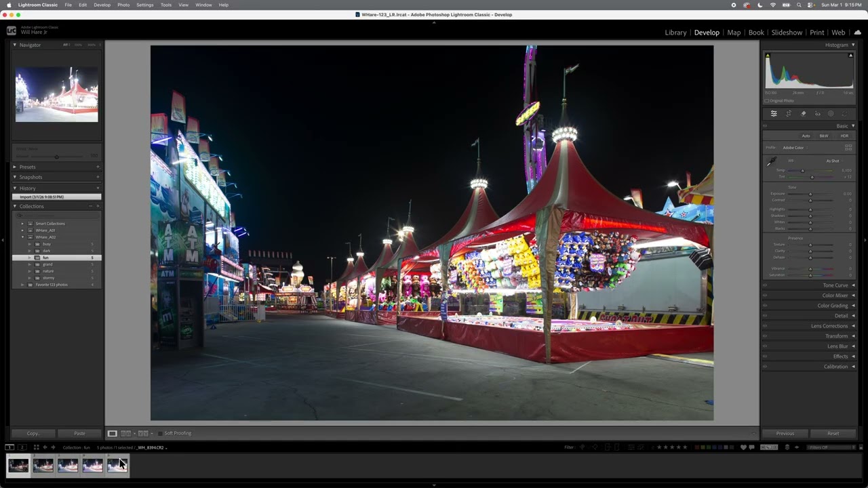Show second window display button 2
Screen dimensions: 868x488
(x=22, y=447)
